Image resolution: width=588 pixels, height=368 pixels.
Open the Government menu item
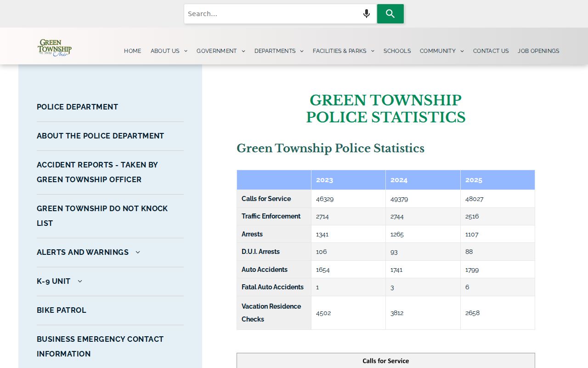click(217, 51)
